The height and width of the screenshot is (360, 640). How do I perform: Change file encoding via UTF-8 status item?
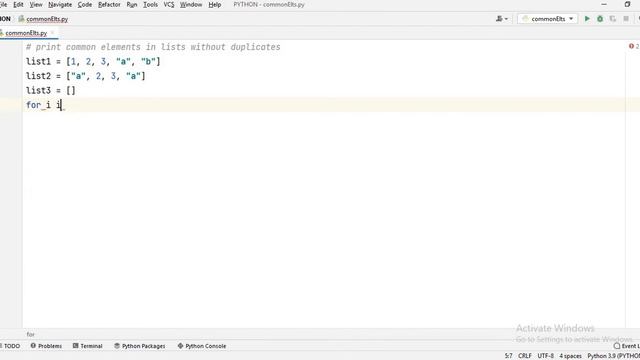pos(545,356)
